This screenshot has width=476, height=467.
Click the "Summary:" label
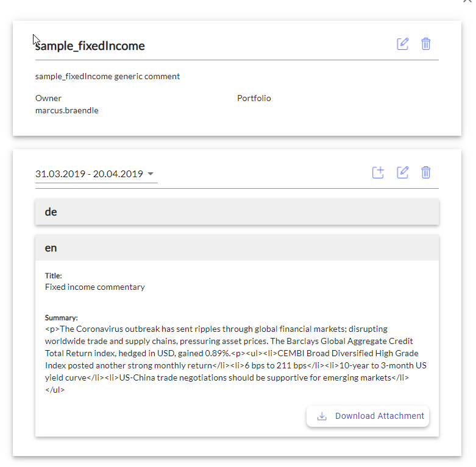click(x=62, y=318)
